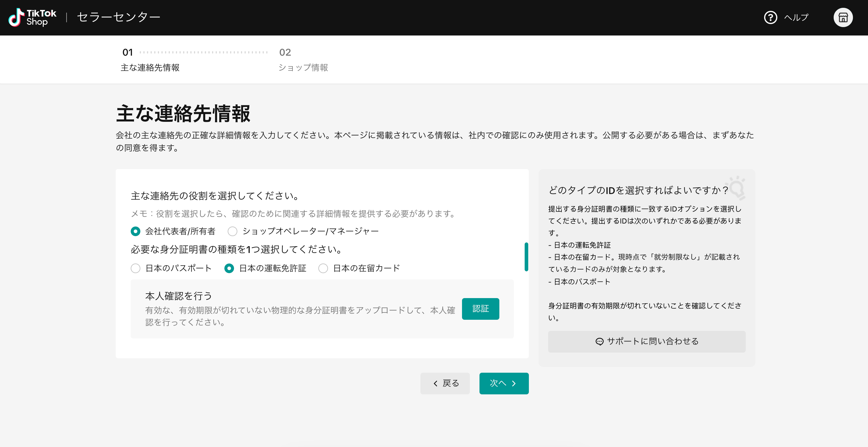Click the right chevron on 次へ
868x447 pixels.
514,384
